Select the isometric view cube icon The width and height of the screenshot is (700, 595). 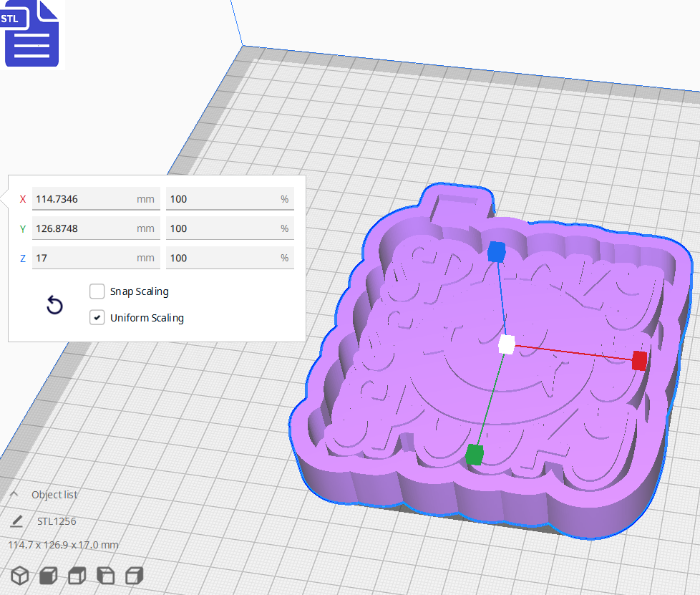pyautogui.click(x=19, y=576)
